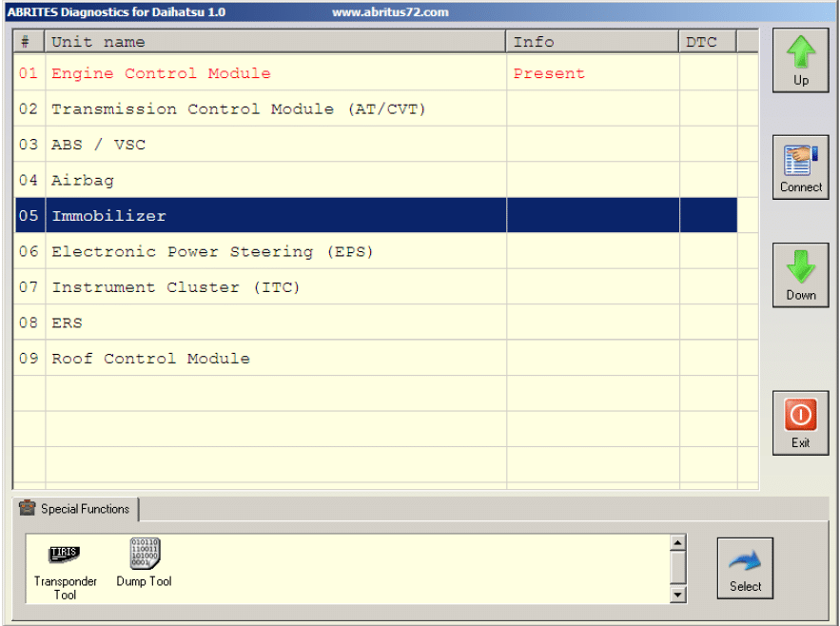Image resolution: width=840 pixels, height=626 pixels.
Task: Choose the Instrument Cluster (ITC) row
Action: click(175, 287)
